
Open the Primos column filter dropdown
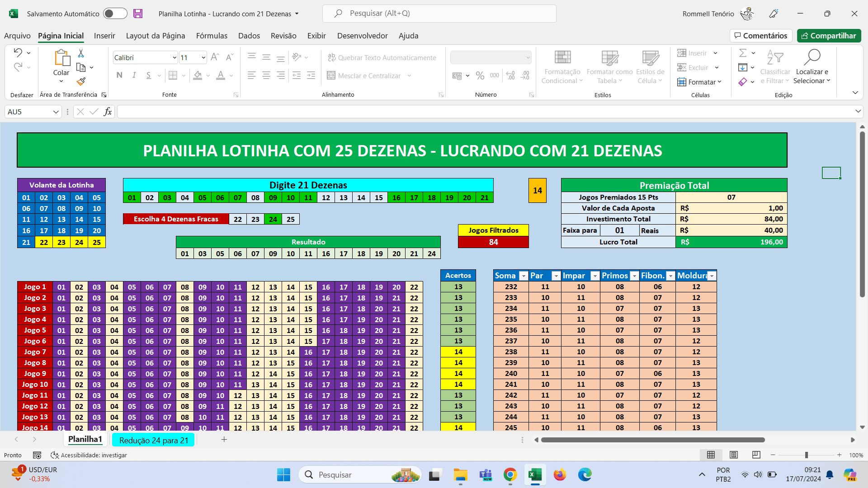[x=634, y=276]
